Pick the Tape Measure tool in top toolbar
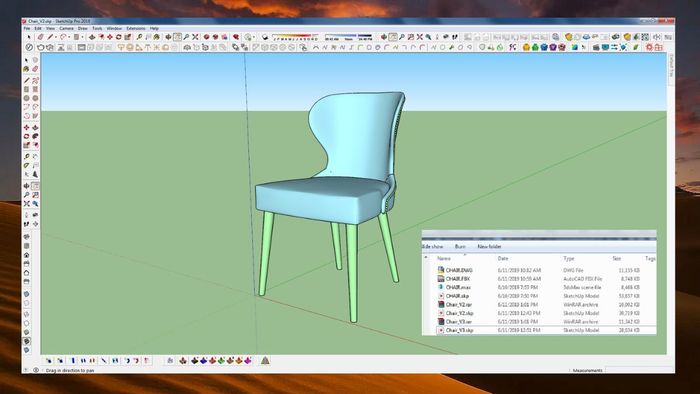The height and width of the screenshot is (394, 700). (x=139, y=37)
